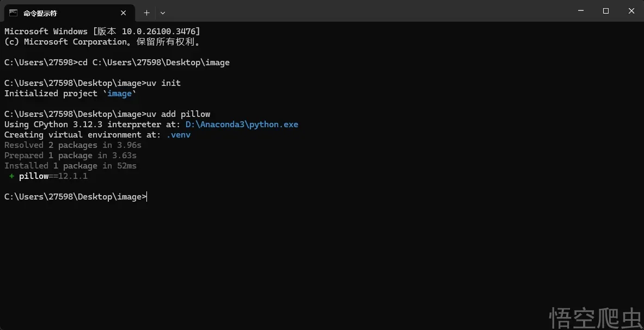Maximize the terminal window
Viewport: 644px width, 330px height.
[x=606, y=11]
